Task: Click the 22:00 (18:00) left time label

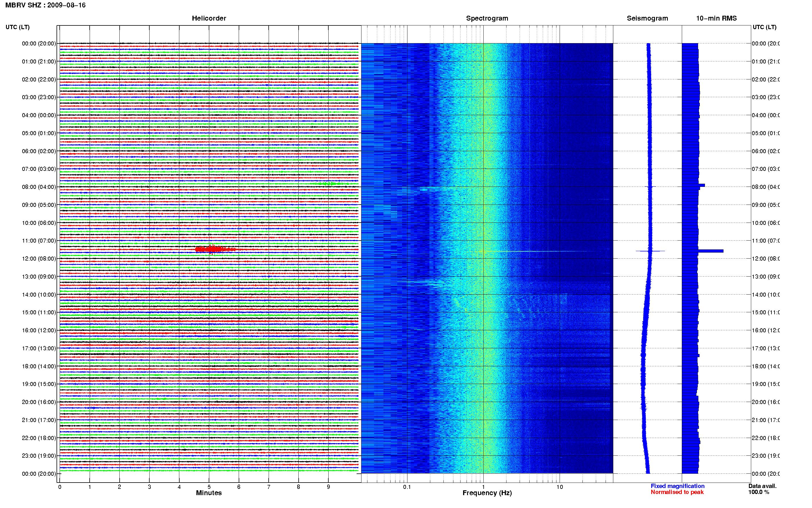Action: click(x=39, y=438)
